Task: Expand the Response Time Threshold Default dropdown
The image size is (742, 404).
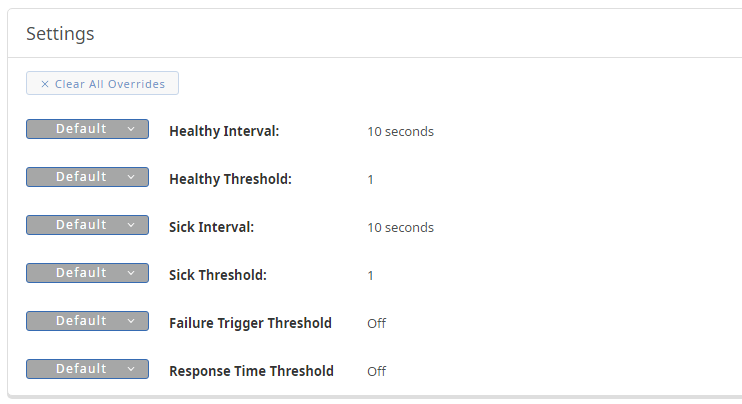Action: pyautogui.click(x=87, y=369)
